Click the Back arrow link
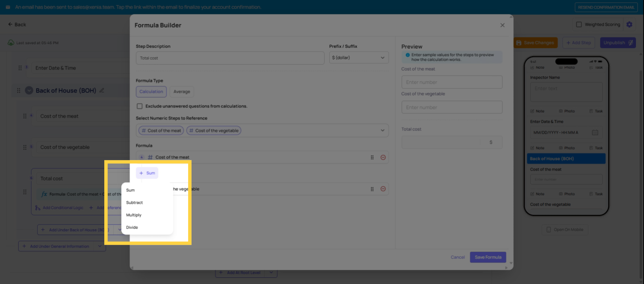 (x=17, y=24)
